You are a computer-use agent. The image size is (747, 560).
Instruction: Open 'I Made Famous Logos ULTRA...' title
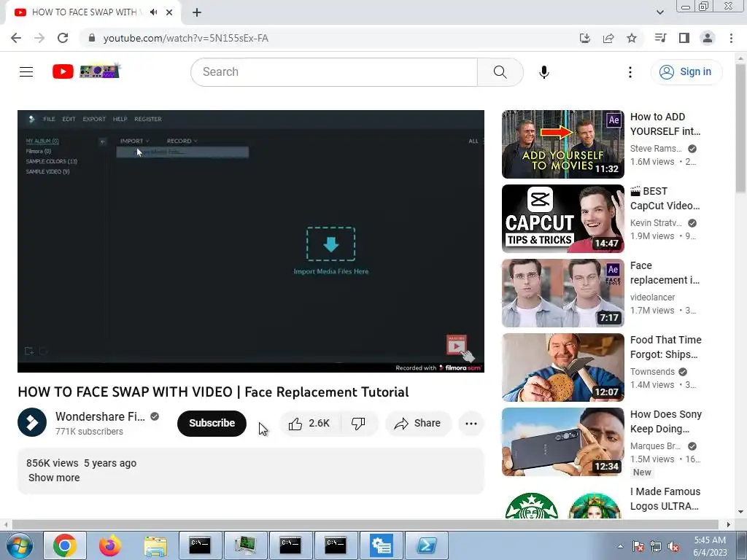(665, 499)
